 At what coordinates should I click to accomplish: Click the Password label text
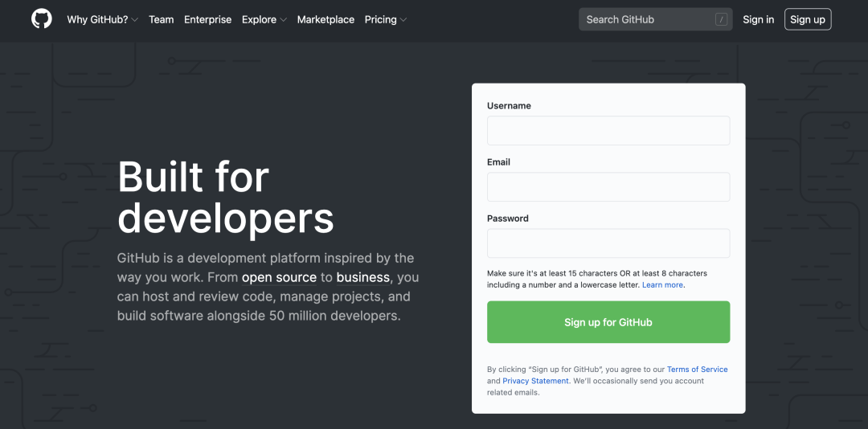(508, 218)
